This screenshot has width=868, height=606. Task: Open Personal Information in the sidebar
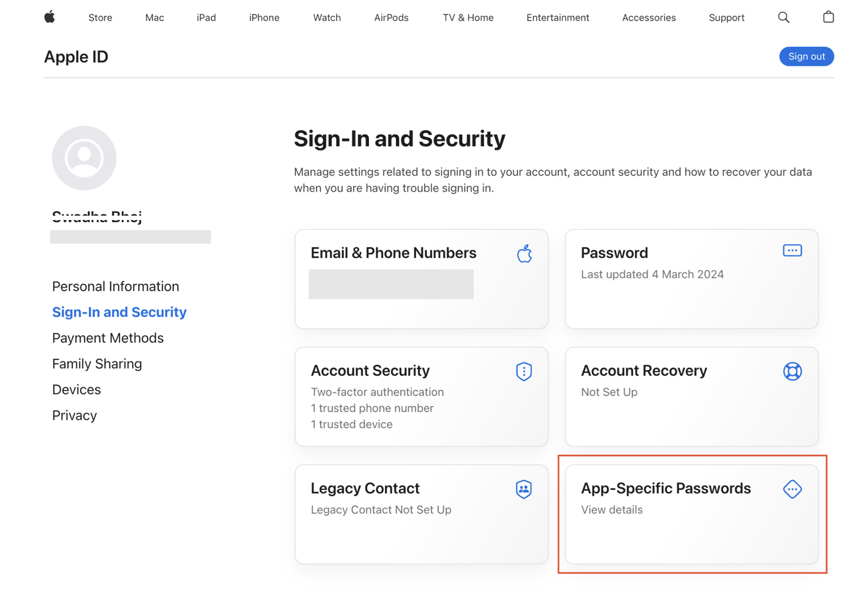point(116,286)
